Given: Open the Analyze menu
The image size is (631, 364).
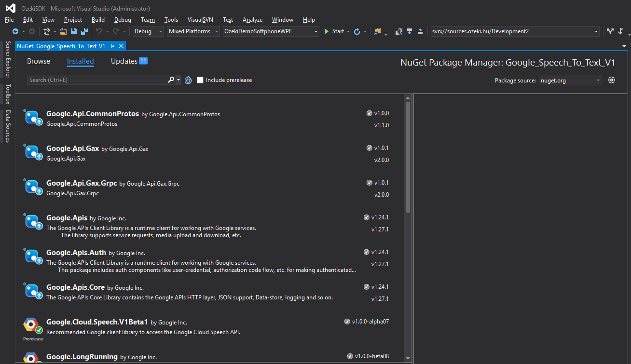Looking at the screenshot, I should [x=252, y=20].
